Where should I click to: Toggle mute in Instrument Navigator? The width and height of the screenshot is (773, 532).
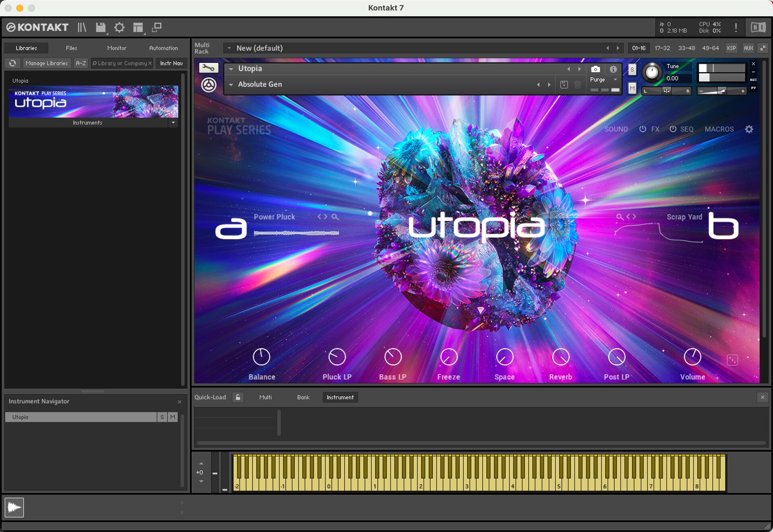[173, 417]
